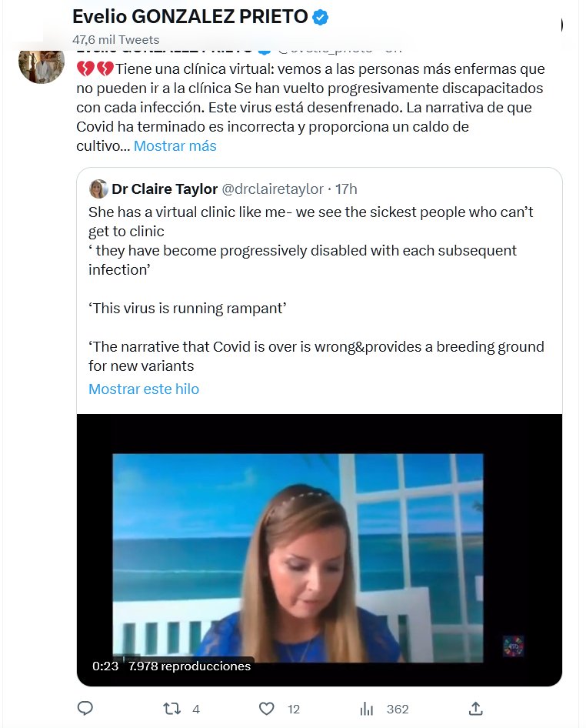Viewport: 586px width, 728px height.
Task: Click the @drclairetaylor handle
Action: [272, 189]
